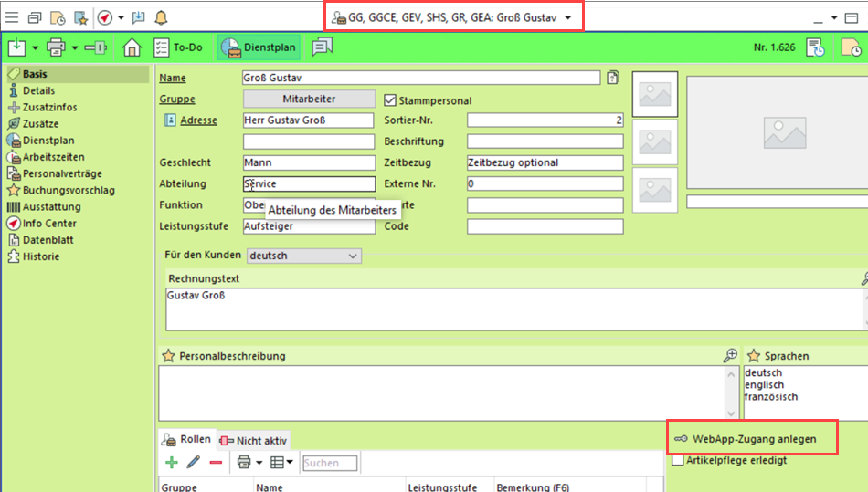Toggle the Stammpersonal checkbox

point(390,100)
